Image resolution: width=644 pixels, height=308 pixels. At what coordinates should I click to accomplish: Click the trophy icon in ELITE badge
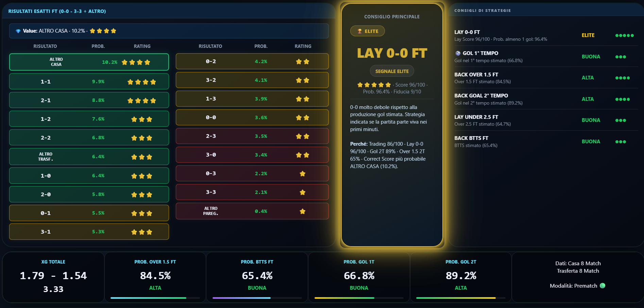pos(359,31)
